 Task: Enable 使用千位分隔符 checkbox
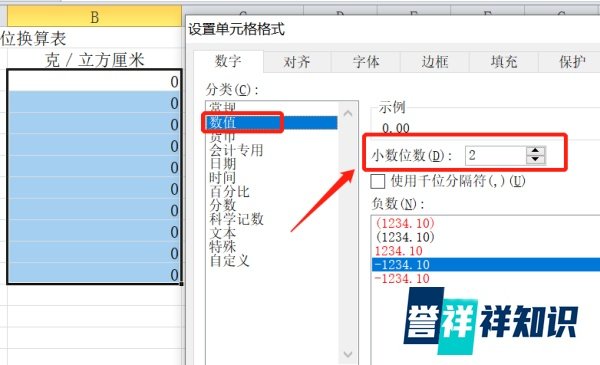378,181
